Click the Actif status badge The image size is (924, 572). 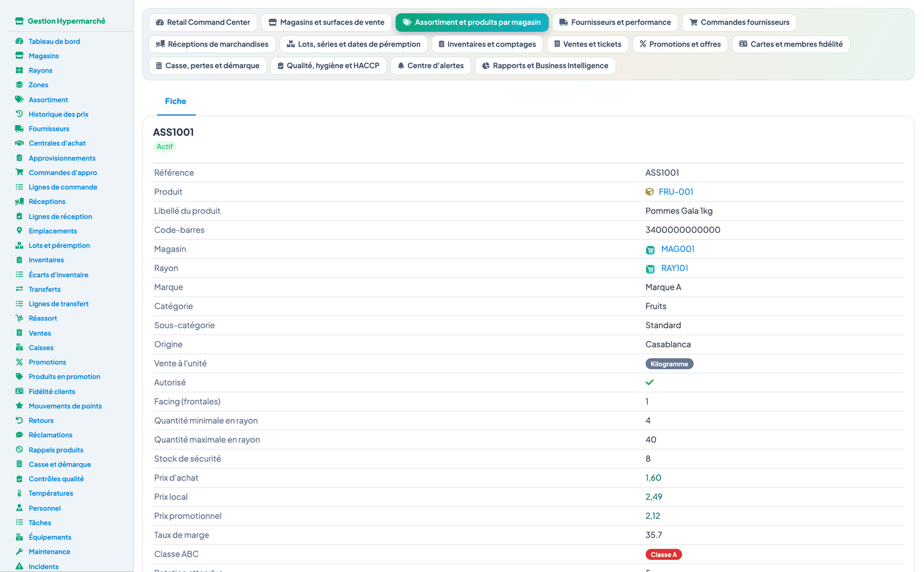pyautogui.click(x=165, y=147)
